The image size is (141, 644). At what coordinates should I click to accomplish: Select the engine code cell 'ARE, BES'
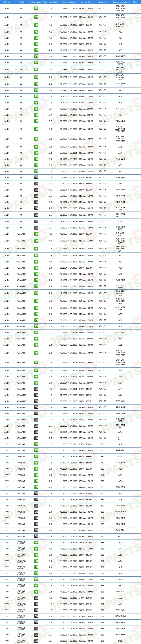pos(120,121)
